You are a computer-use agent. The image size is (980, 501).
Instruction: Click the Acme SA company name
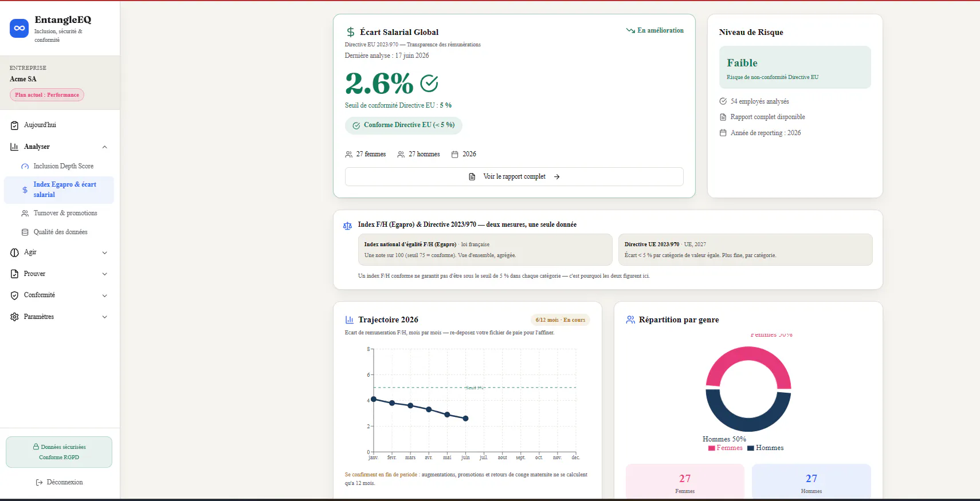click(x=23, y=79)
